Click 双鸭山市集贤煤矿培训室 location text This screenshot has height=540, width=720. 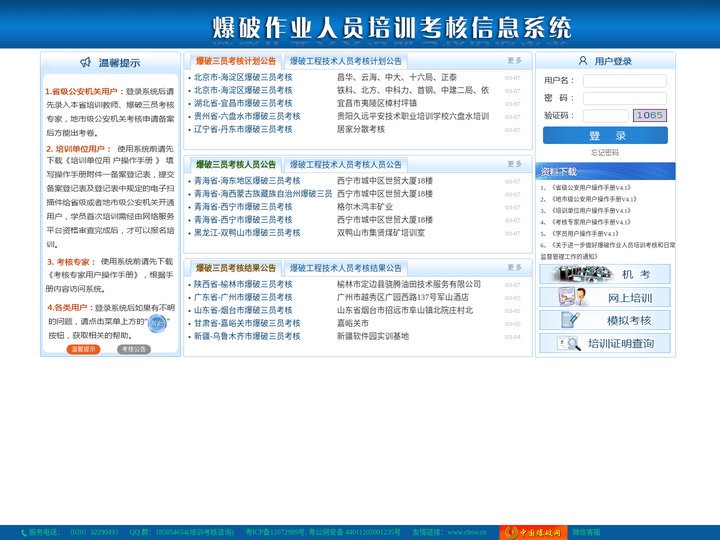coord(381,233)
